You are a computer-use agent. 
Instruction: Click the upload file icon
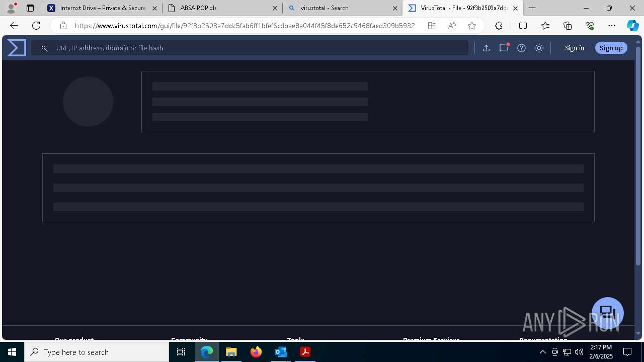click(486, 48)
